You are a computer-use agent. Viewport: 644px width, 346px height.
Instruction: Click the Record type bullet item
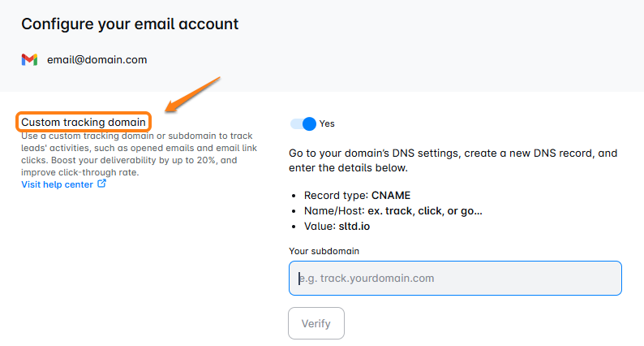(x=357, y=196)
